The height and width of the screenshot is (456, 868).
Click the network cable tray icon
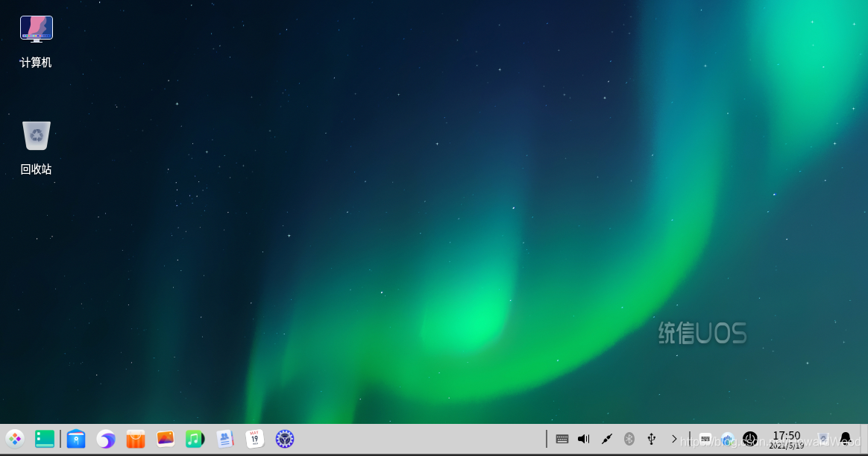[607, 439]
